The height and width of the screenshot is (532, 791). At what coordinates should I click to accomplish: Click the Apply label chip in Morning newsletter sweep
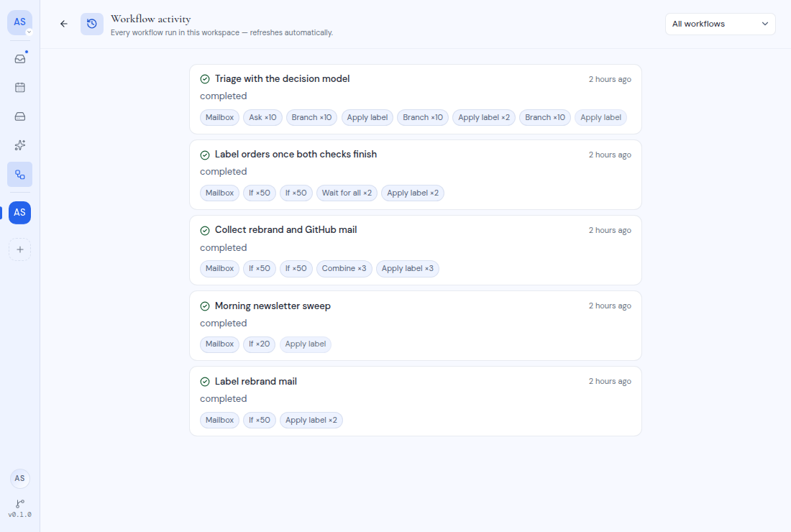point(305,344)
